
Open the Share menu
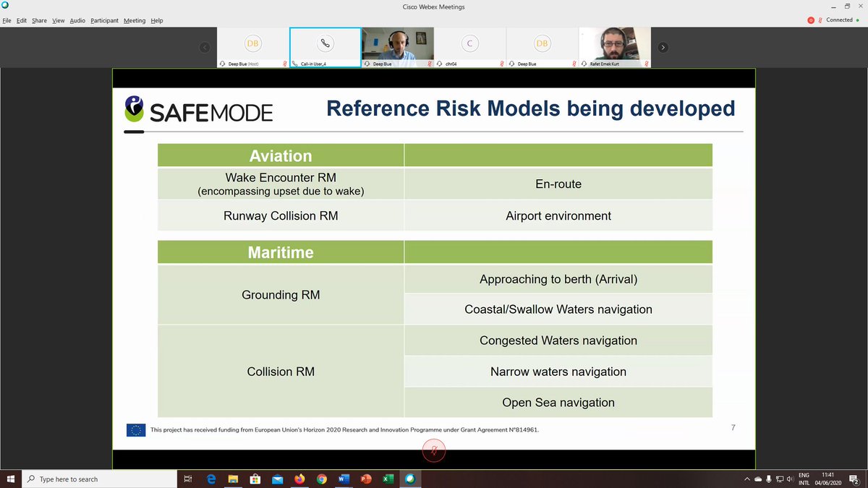coord(39,20)
